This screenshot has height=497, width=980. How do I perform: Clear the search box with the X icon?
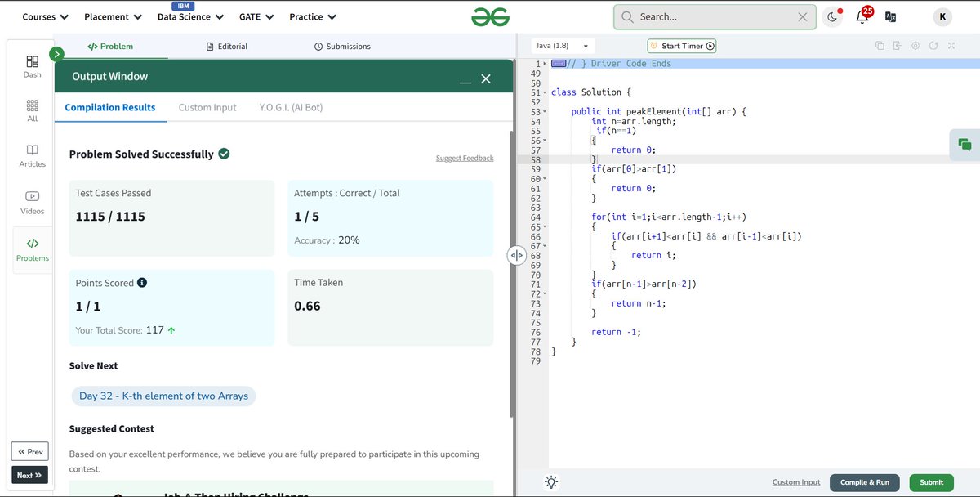tap(803, 16)
